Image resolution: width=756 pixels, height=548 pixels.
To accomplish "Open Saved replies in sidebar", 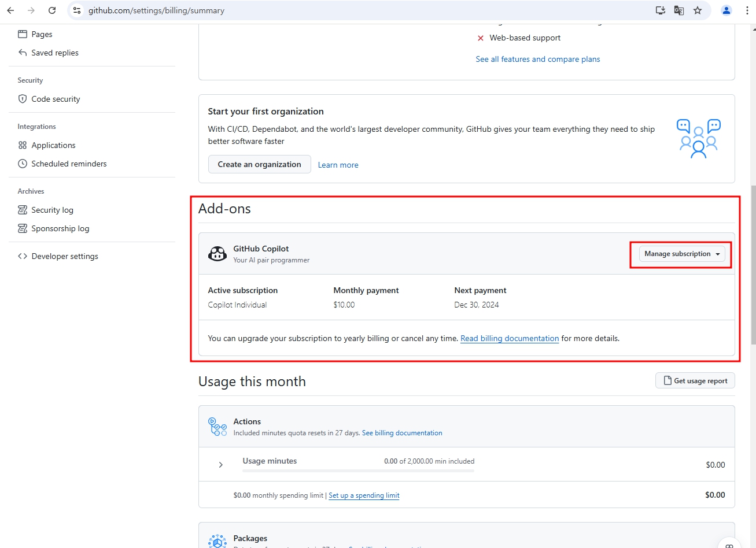I will coord(55,53).
